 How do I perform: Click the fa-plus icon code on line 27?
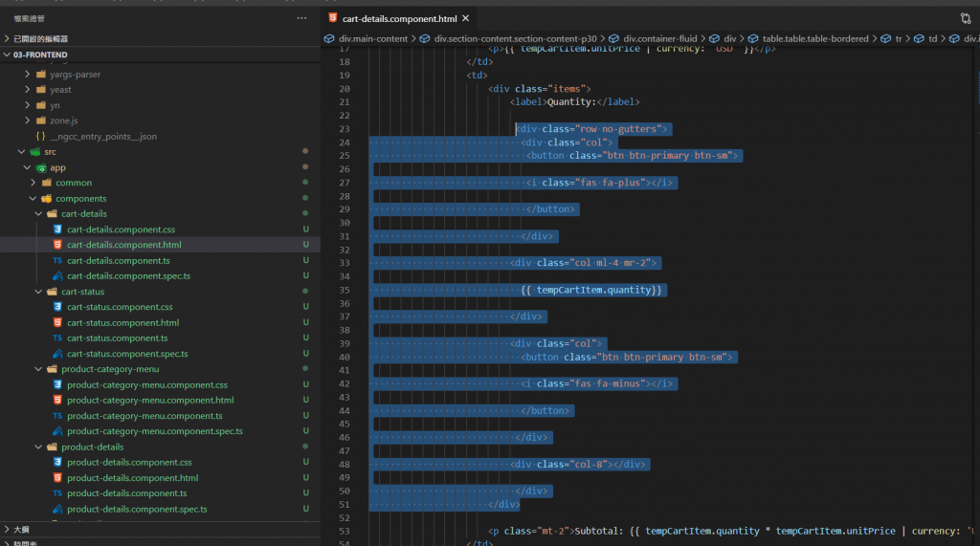599,183
